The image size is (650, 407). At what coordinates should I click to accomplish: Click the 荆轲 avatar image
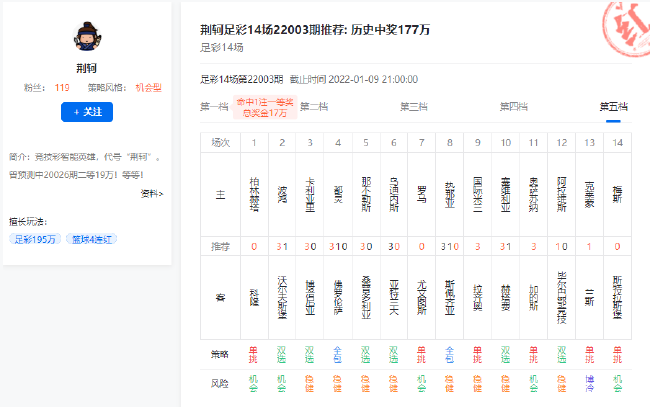tap(87, 36)
